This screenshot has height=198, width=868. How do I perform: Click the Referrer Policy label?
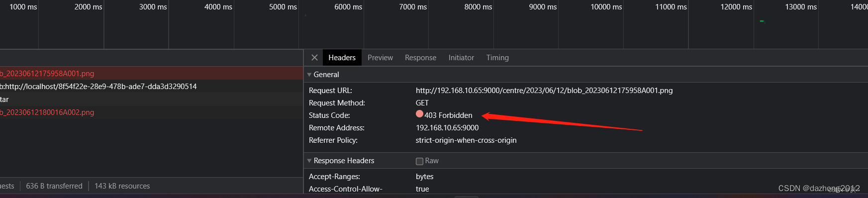(x=333, y=140)
